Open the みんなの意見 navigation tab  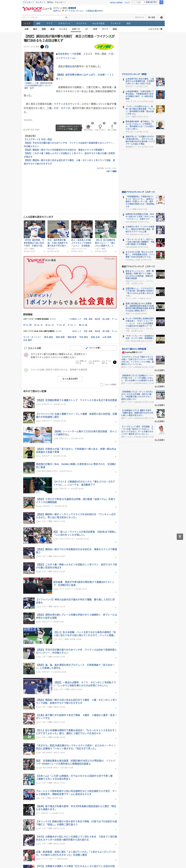point(98,24)
